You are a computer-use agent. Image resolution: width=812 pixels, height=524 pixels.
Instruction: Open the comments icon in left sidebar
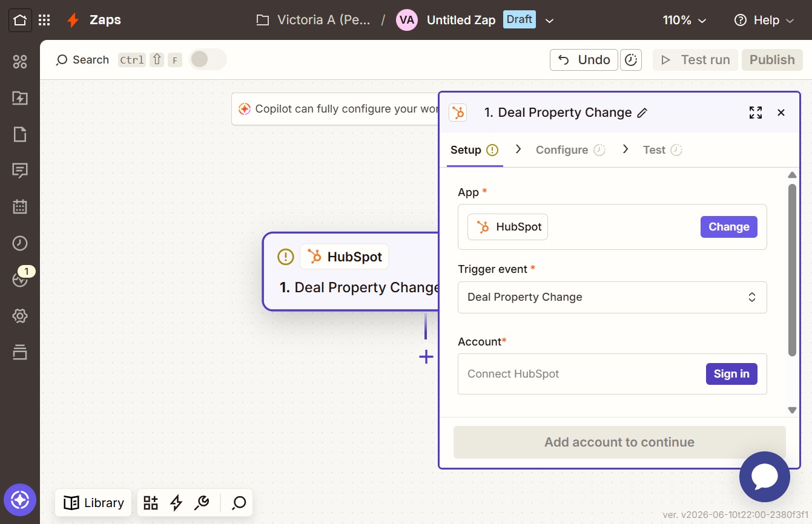pos(20,171)
